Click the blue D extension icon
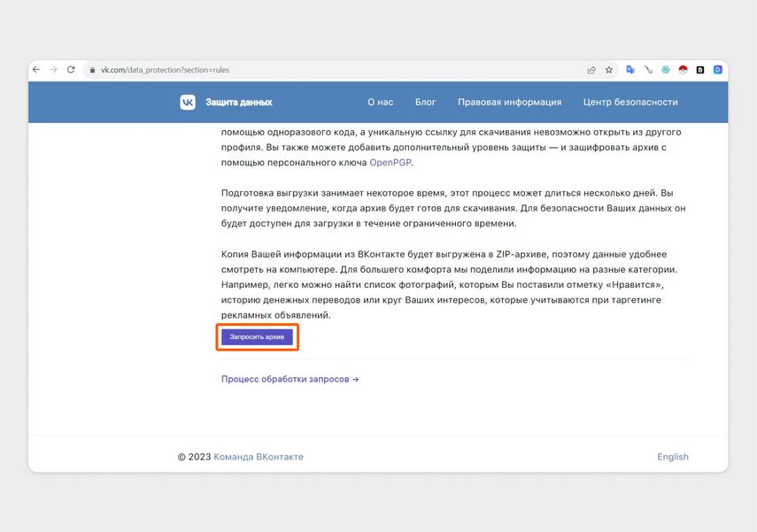The height and width of the screenshot is (532, 757). coord(718,70)
